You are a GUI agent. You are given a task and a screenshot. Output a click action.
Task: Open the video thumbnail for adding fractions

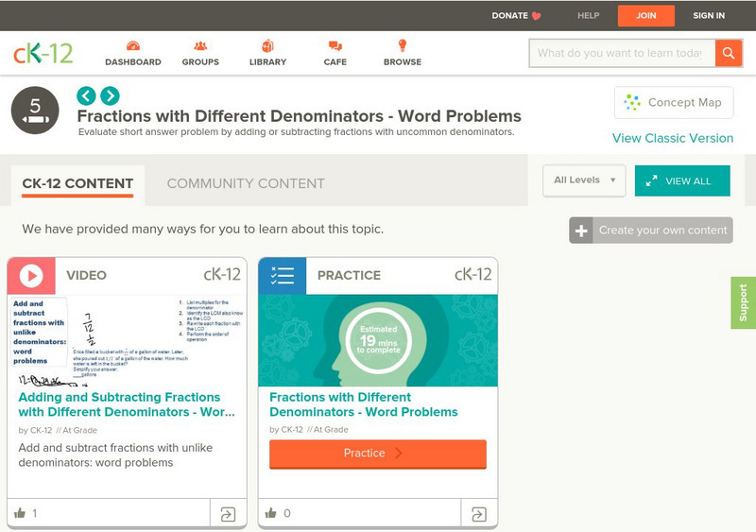127,340
